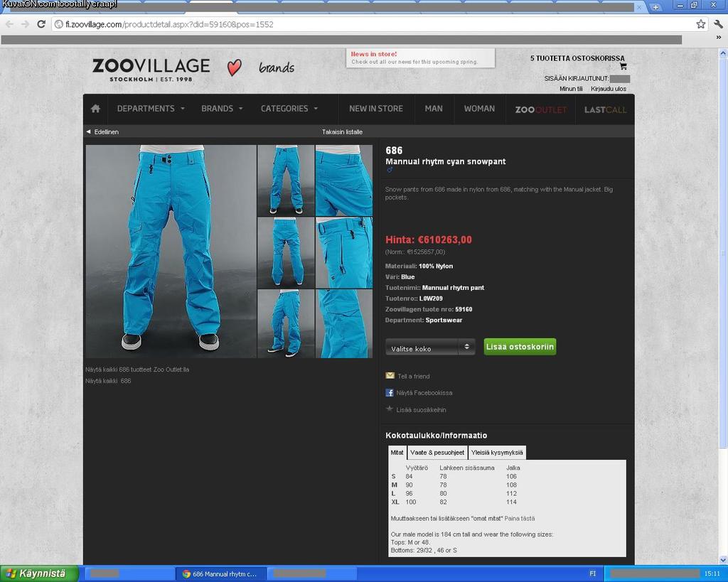Image resolution: width=728 pixels, height=582 pixels.
Task: Switch to Vaate & pesuohjeet tab
Action: coord(437,453)
